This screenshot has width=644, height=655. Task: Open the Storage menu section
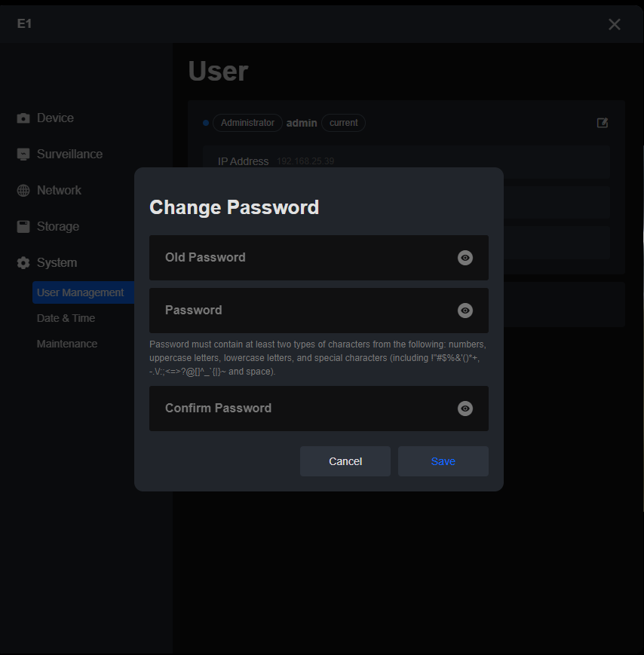57,226
